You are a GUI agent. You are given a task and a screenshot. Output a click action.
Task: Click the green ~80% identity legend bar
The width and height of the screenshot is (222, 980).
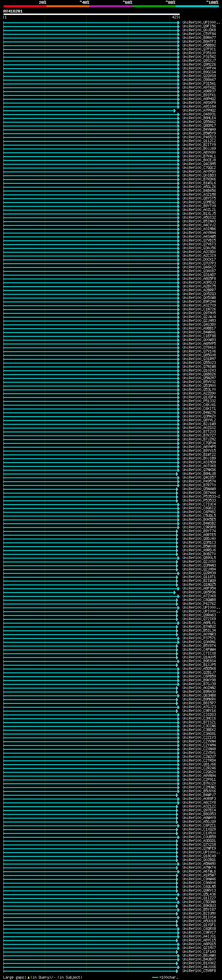pos(154,6)
